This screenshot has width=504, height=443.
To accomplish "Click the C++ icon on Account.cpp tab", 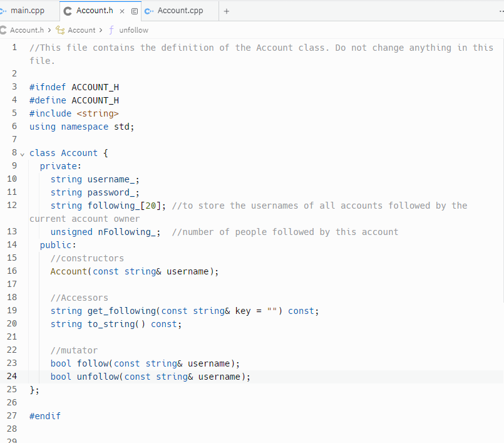I will pyautogui.click(x=148, y=10).
